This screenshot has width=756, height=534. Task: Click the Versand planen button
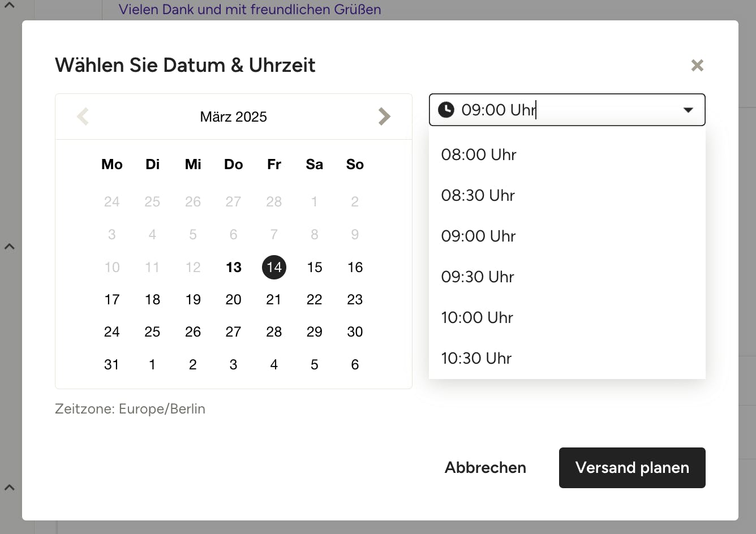pos(632,467)
